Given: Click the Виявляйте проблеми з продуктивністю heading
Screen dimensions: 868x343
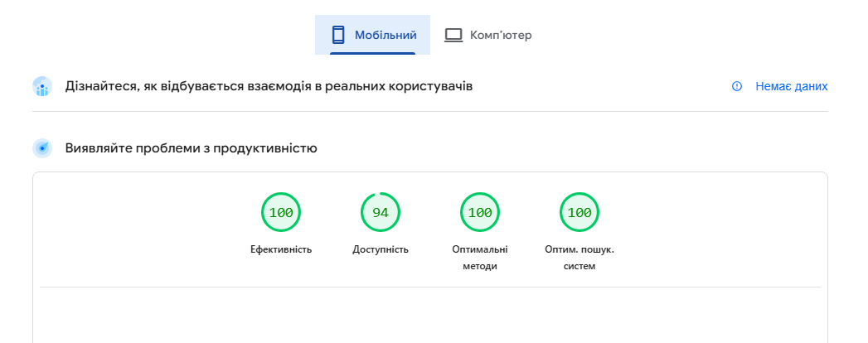Looking at the screenshot, I should (191, 148).
